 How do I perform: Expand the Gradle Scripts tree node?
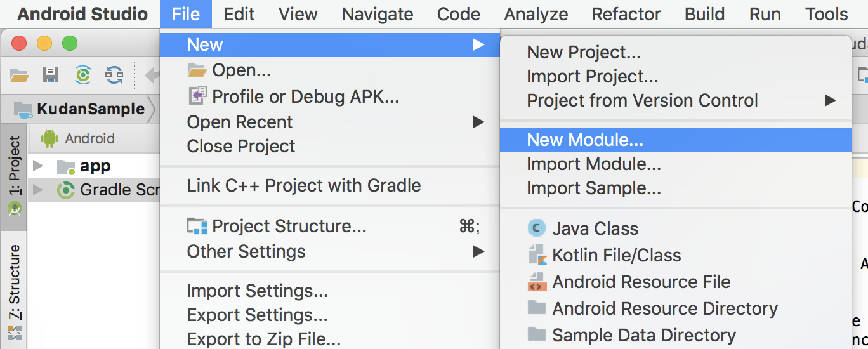tap(38, 190)
